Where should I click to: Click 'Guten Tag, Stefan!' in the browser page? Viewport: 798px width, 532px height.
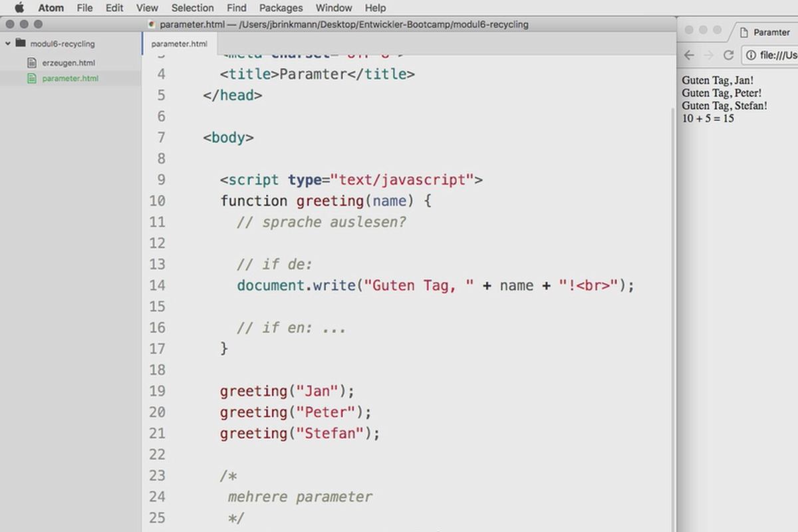[724, 106]
